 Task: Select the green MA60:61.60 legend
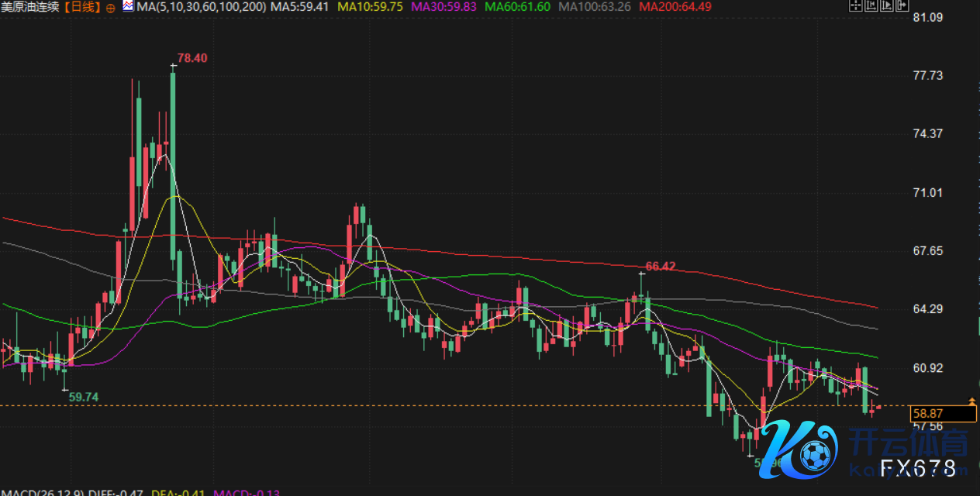pos(518,7)
